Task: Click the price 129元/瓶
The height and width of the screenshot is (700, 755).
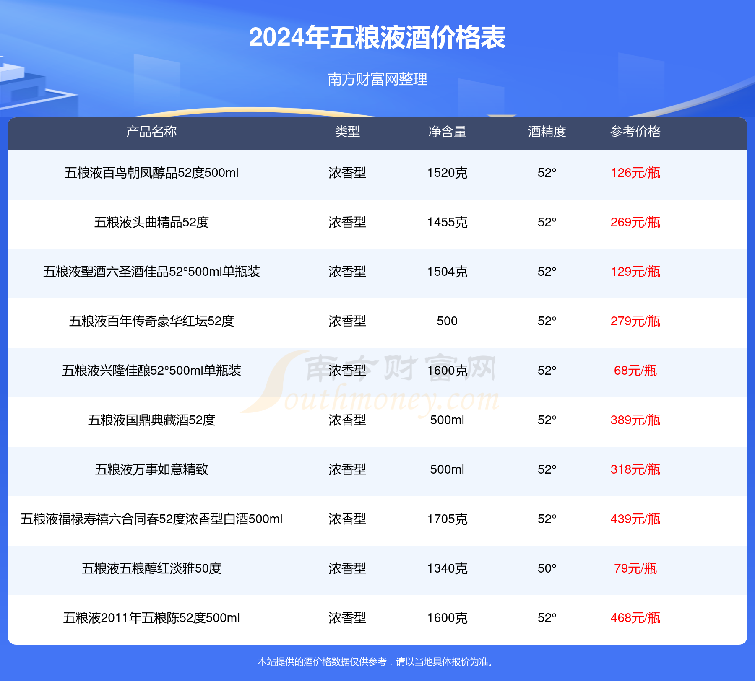Action: point(635,272)
